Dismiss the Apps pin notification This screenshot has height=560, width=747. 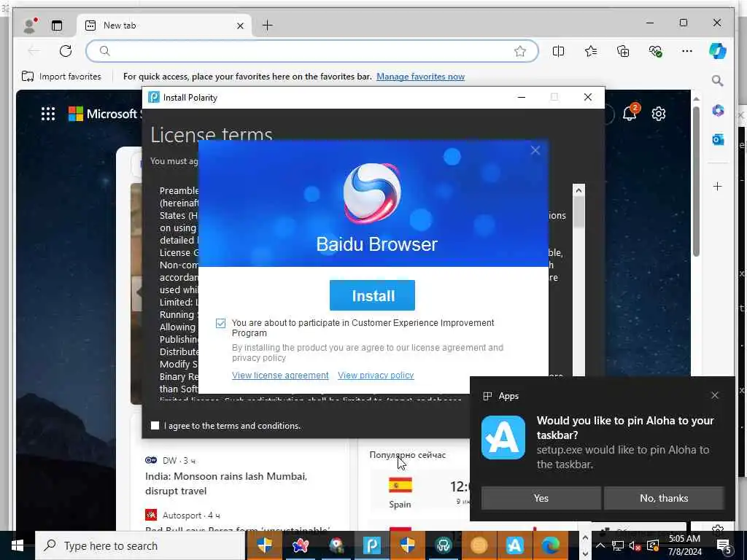(715, 395)
